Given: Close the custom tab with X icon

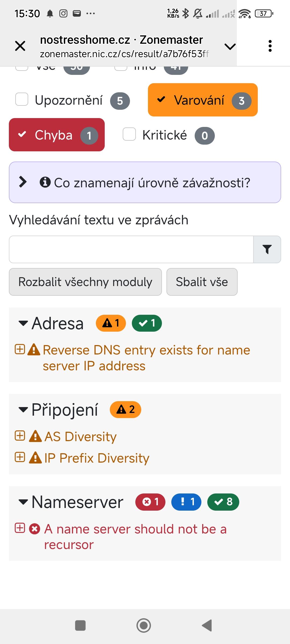Looking at the screenshot, I should tap(20, 46).
